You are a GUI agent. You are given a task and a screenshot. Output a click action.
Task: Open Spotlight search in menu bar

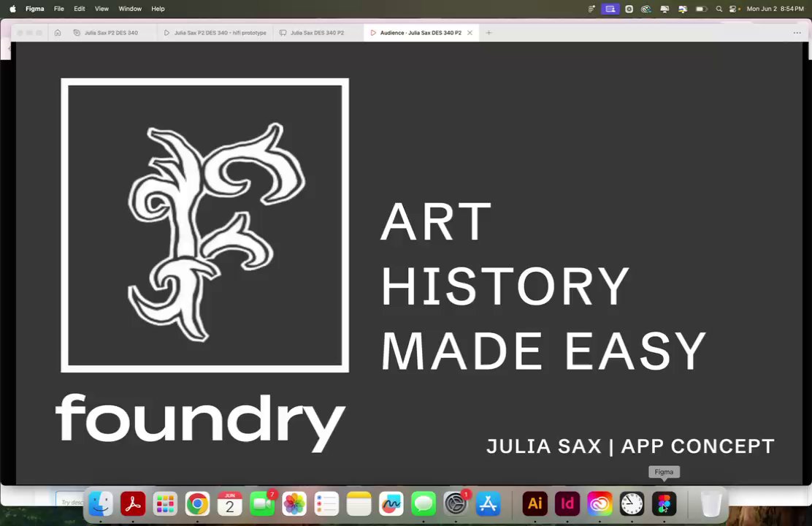(719, 9)
